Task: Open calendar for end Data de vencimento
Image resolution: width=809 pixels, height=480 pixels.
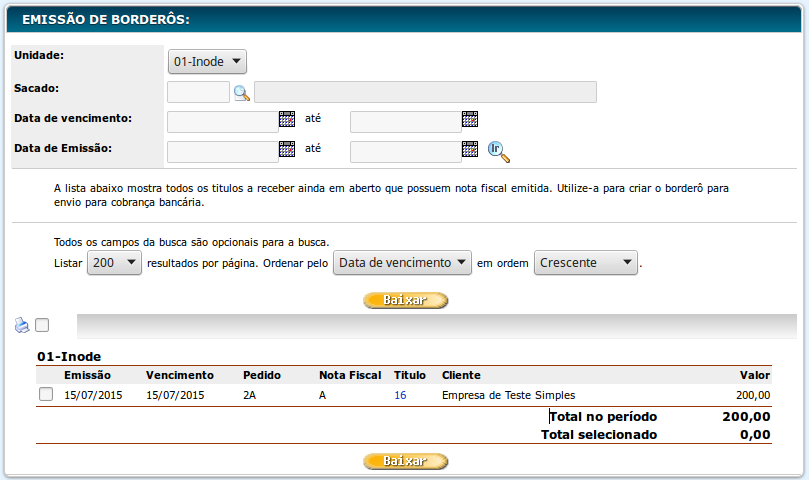Action: [470, 120]
